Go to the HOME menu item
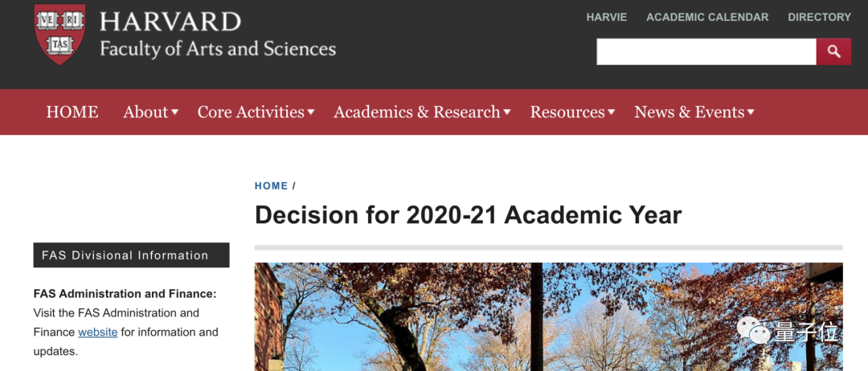 click(x=72, y=112)
